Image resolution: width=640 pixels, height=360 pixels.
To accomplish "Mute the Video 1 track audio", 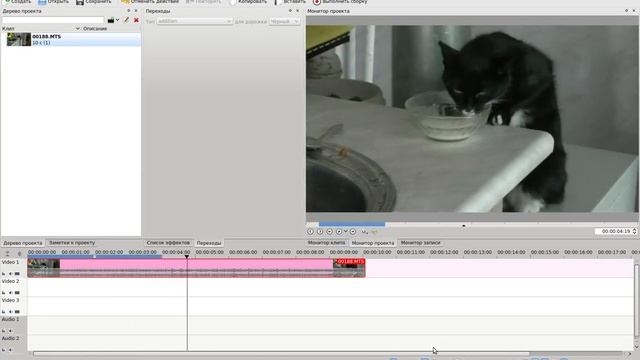I will [11, 273].
